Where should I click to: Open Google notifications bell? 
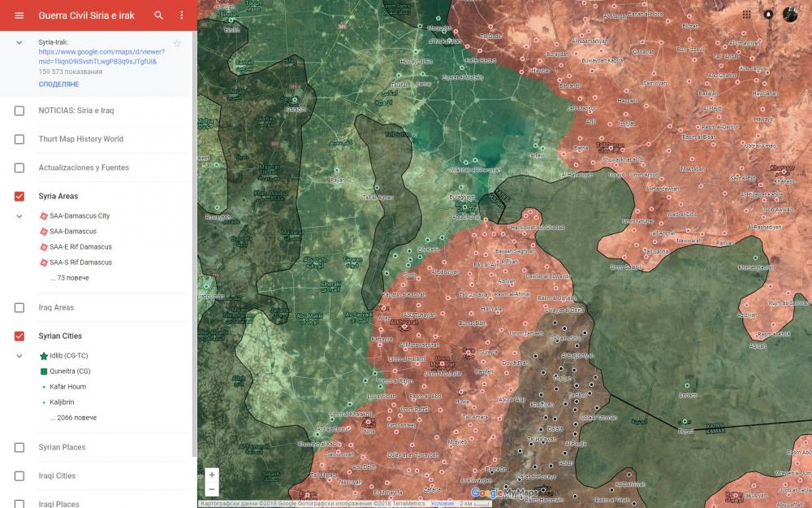(x=768, y=15)
